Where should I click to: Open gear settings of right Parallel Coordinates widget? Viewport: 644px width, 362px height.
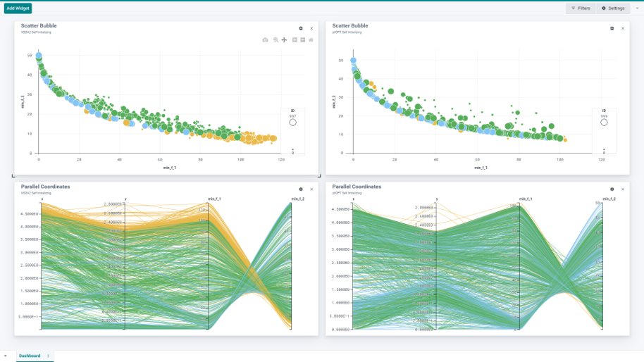click(x=612, y=189)
